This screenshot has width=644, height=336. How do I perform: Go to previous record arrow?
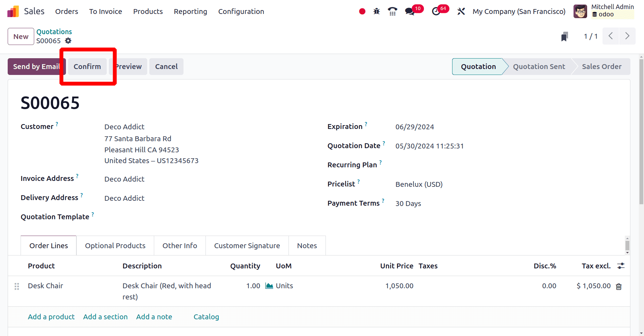tap(611, 36)
